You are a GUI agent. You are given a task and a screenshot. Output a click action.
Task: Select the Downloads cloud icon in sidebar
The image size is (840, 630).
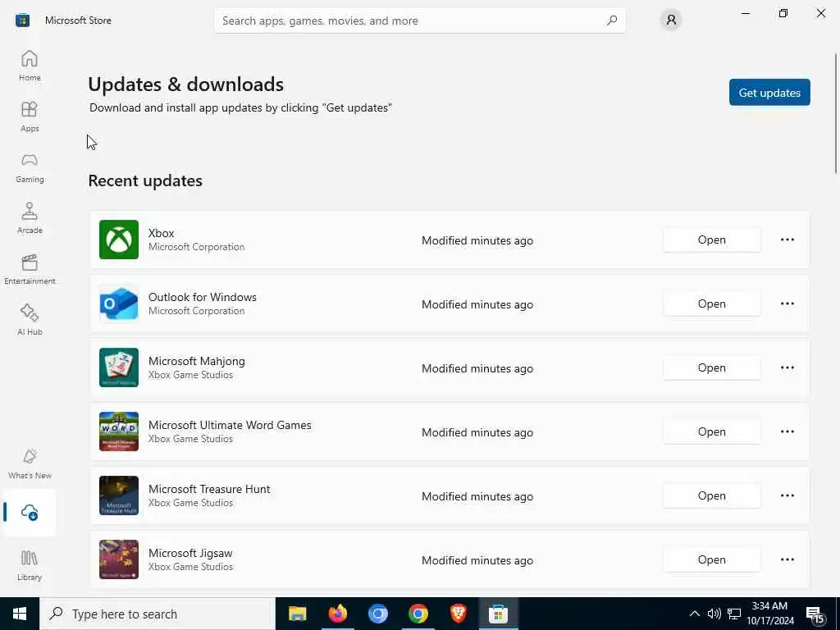(x=30, y=513)
